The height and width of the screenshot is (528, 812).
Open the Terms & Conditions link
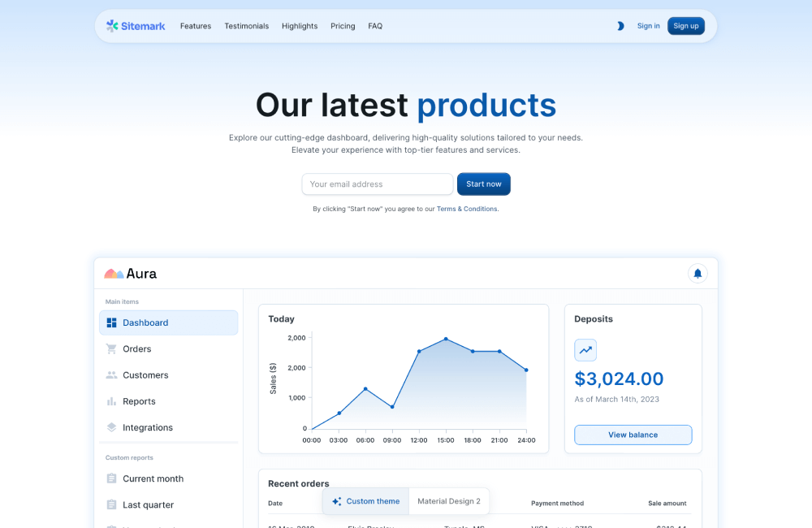(466, 209)
